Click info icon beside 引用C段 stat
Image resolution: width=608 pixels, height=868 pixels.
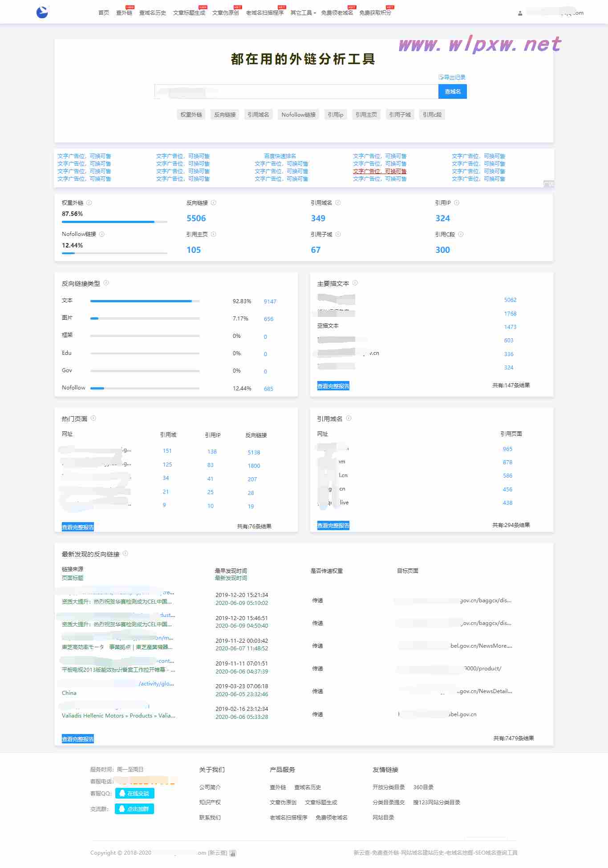click(461, 234)
